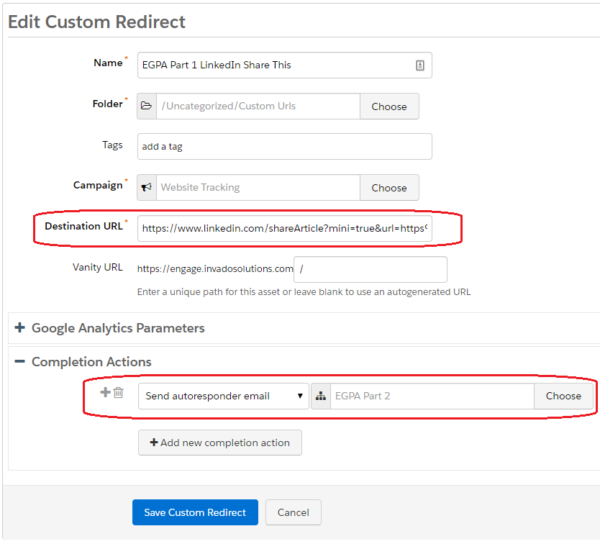The height and width of the screenshot is (544, 600).
Task: Click the 'Campaign' label
Action: point(98,186)
